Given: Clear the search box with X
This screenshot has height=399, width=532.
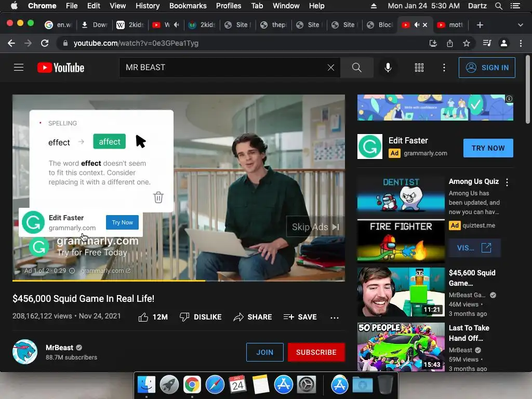Looking at the screenshot, I should click(331, 68).
